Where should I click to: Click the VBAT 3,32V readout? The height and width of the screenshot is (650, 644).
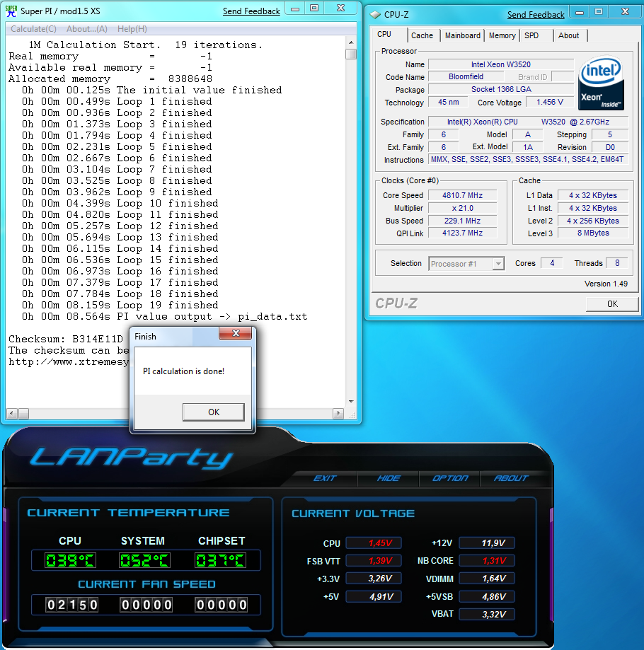(x=488, y=615)
